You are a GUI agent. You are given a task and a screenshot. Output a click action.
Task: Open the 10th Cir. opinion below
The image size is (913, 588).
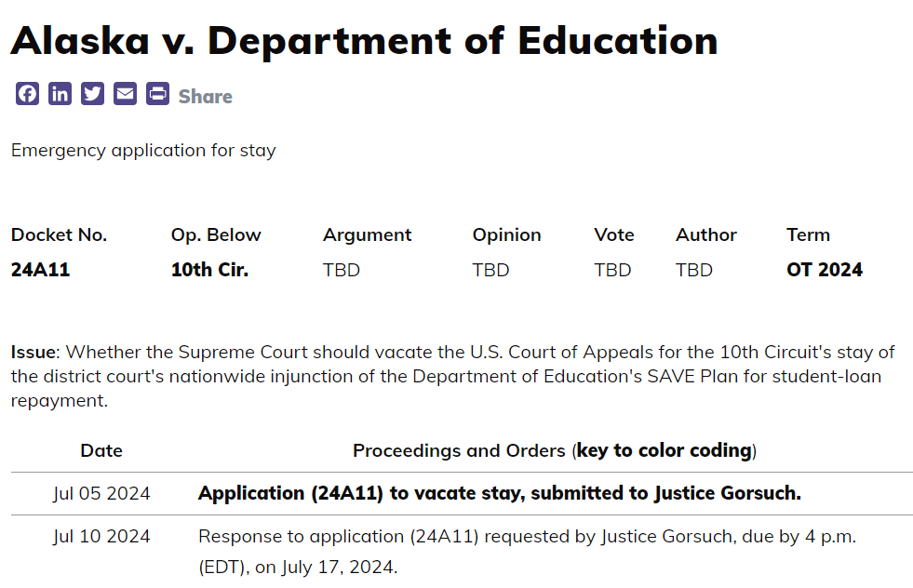[x=209, y=270]
